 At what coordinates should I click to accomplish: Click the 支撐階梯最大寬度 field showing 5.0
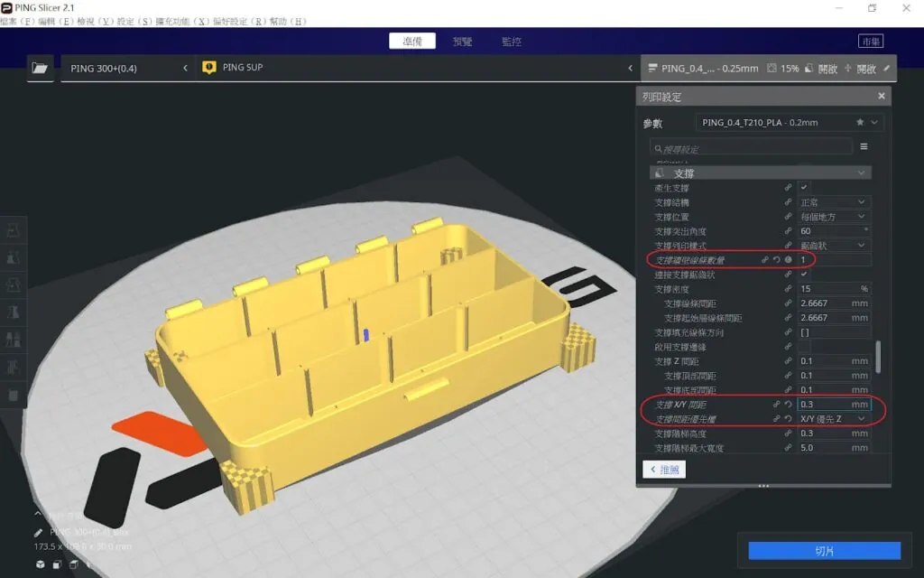tap(834, 448)
